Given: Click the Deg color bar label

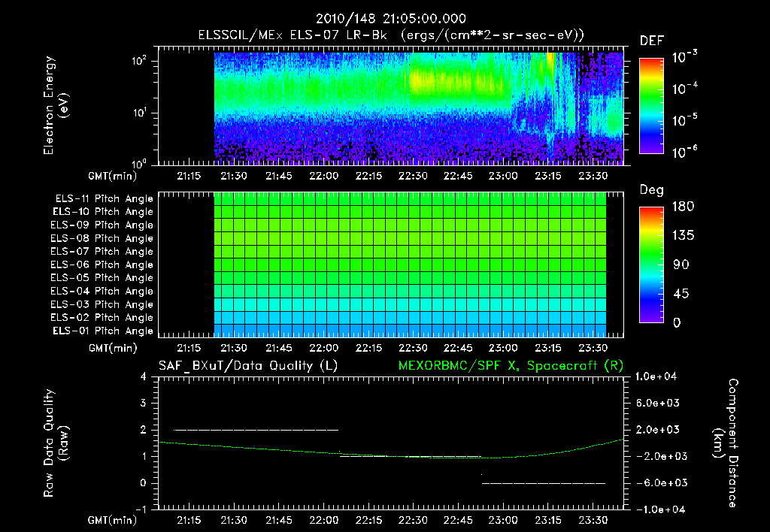Looking at the screenshot, I should click(x=652, y=190).
